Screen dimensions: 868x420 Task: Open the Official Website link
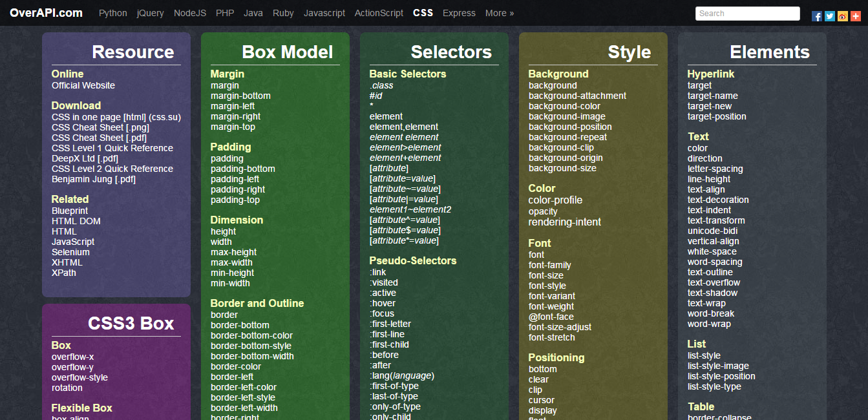(x=83, y=85)
